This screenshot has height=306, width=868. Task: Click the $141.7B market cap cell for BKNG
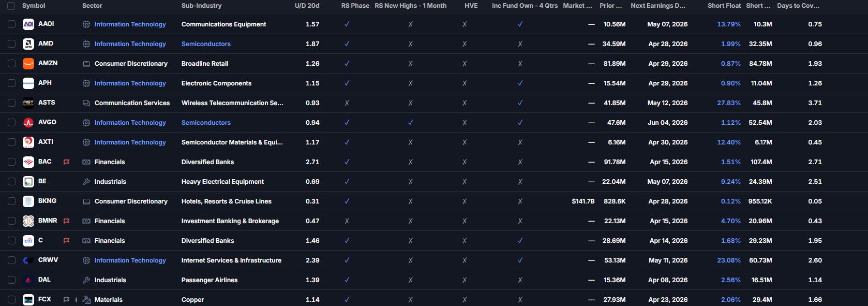tap(583, 201)
